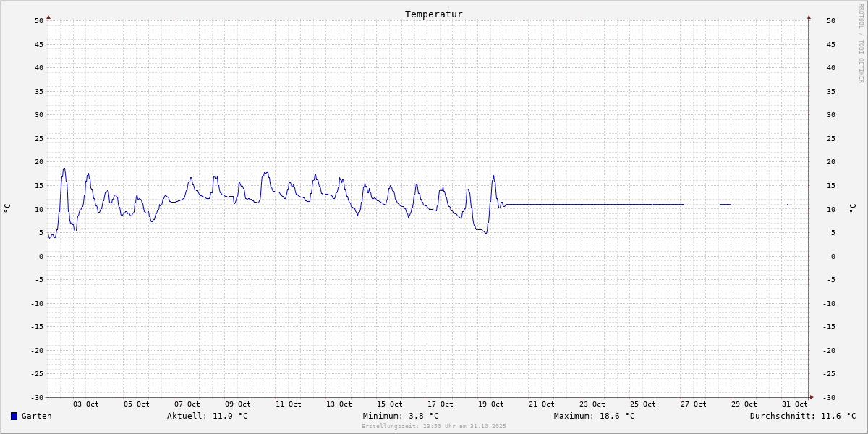Click the Temperatur chart title
Viewport: 868px width, 434px height.
pos(434,14)
